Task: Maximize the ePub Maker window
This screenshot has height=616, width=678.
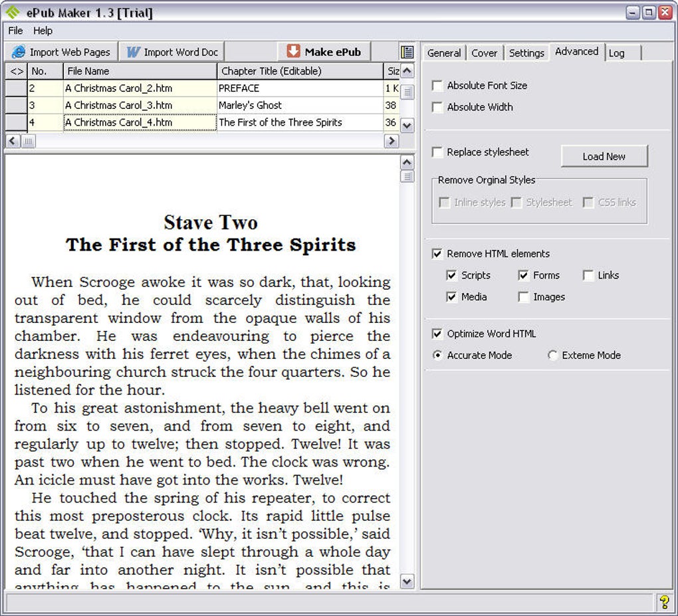Action: (649, 13)
